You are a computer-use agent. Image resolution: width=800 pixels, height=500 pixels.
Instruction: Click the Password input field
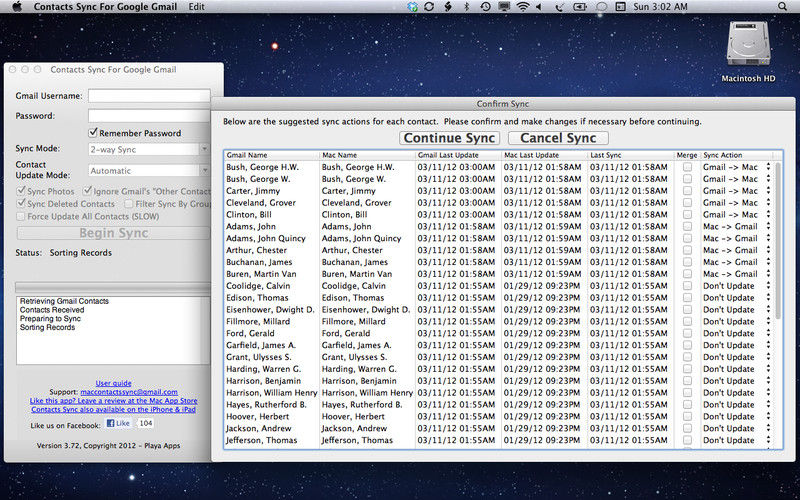tap(149, 116)
